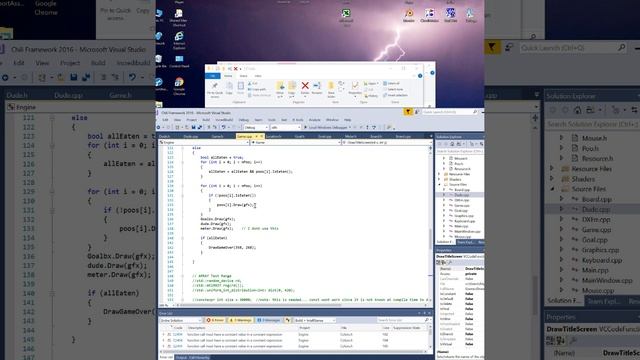Collapse the Source Files folder
Image resolution: width=640 pixels, height=360 pixels.
point(439,184)
